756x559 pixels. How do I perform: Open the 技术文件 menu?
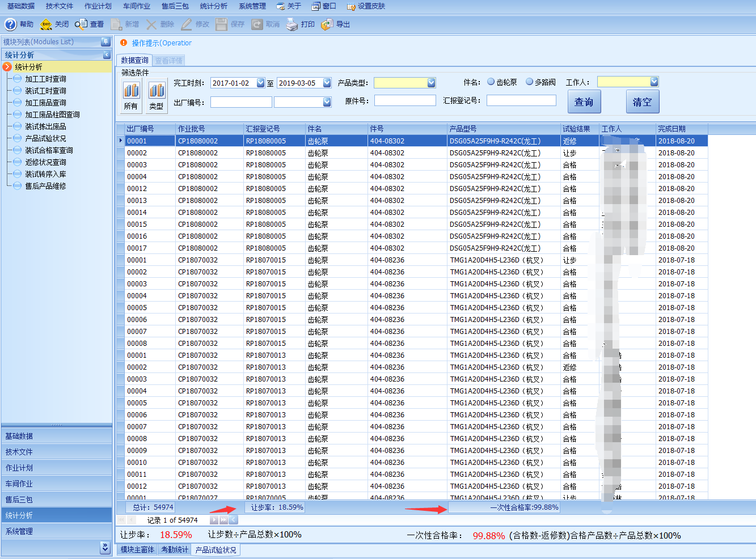(60, 6)
